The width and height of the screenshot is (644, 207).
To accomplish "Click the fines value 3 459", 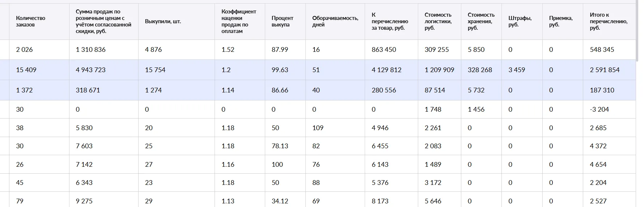I will [517, 70].
